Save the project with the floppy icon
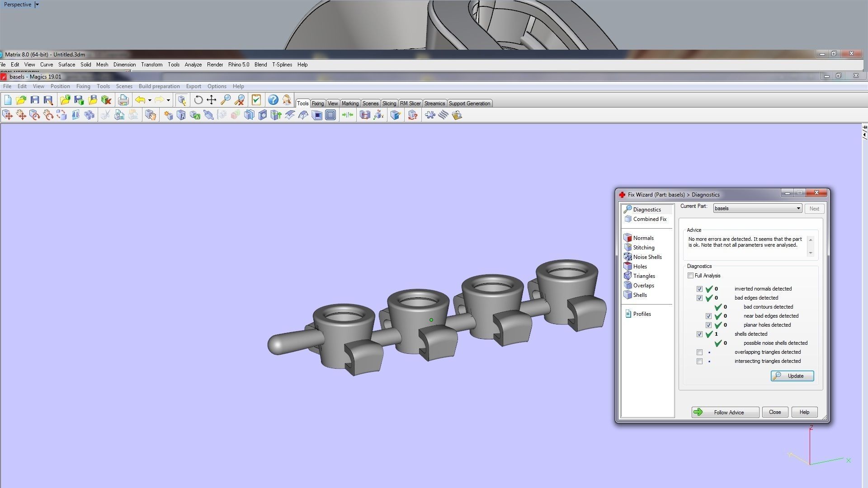The height and width of the screenshot is (488, 868). pos(35,100)
